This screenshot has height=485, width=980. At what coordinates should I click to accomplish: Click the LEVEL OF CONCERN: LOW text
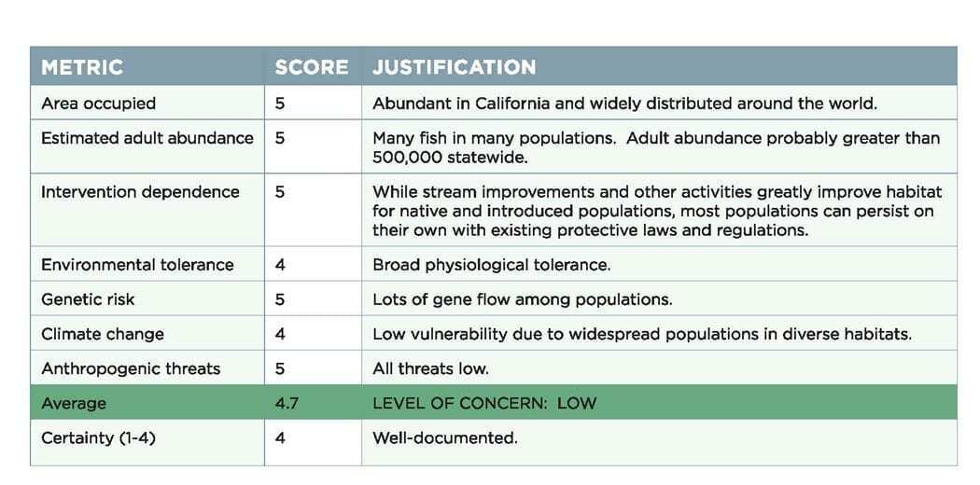tap(484, 403)
